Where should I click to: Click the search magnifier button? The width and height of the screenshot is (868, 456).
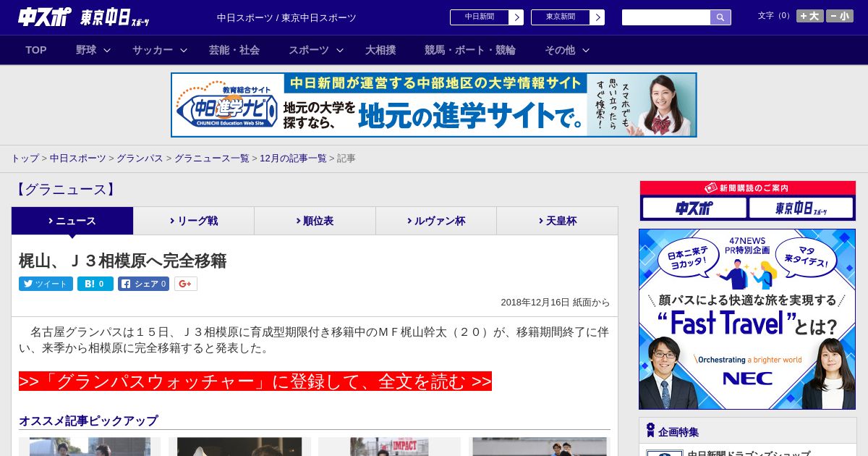(x=720, y=17)
